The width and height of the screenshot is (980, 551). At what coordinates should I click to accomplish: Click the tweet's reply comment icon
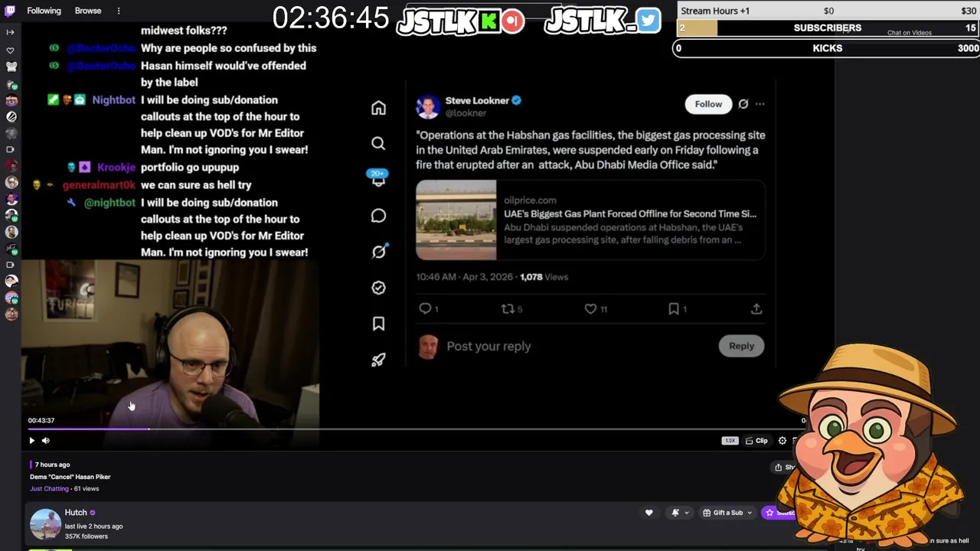point(426,308)
